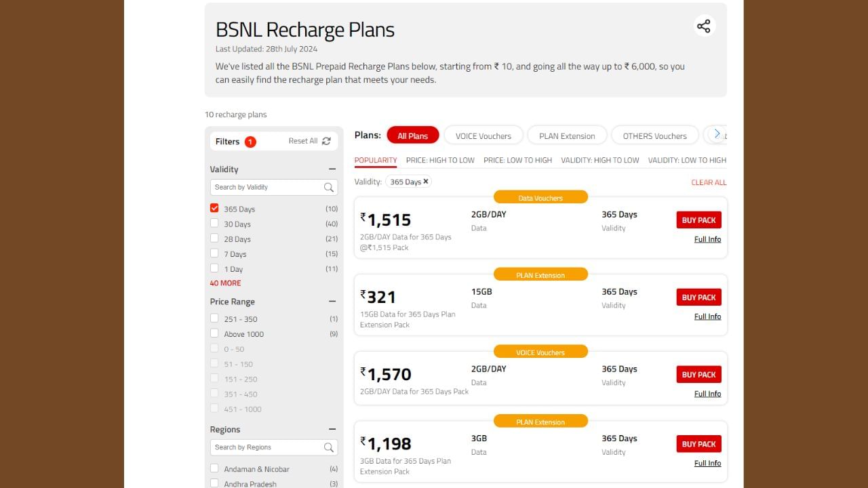The height and width of the screenshot is (488, 868).
Task: Collapse the Price Range filter section
Action: 332,301
